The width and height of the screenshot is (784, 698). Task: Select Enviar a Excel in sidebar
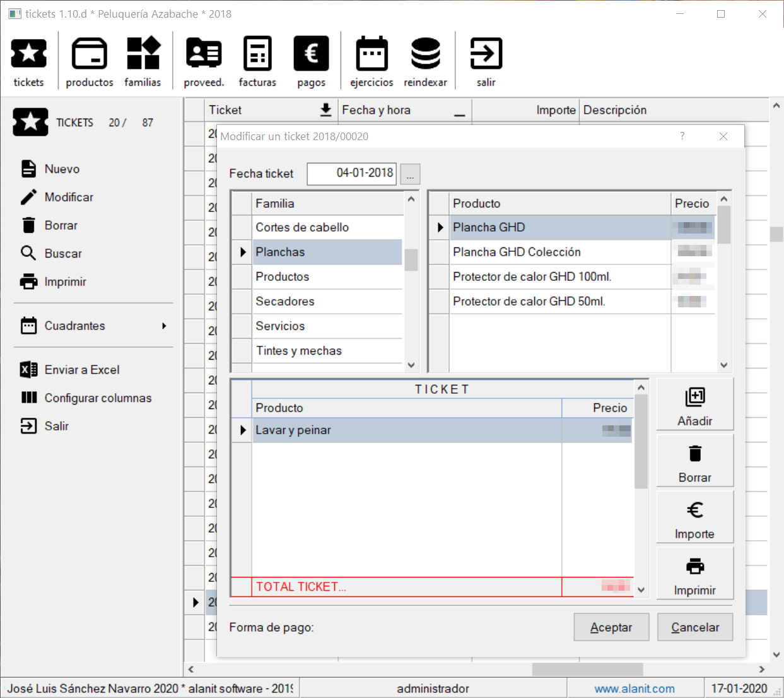(x=81, y=370)
